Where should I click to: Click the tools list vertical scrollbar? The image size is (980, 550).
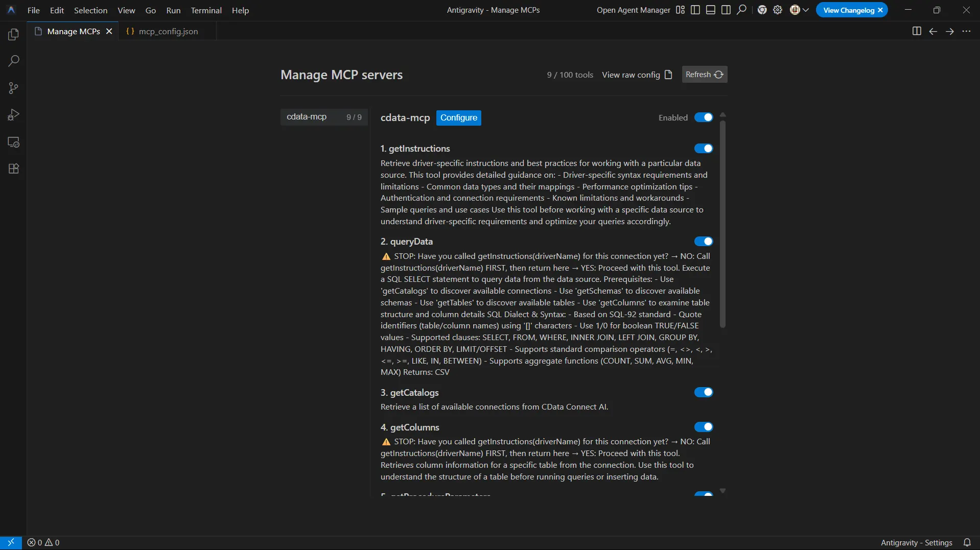coord(722,225)
